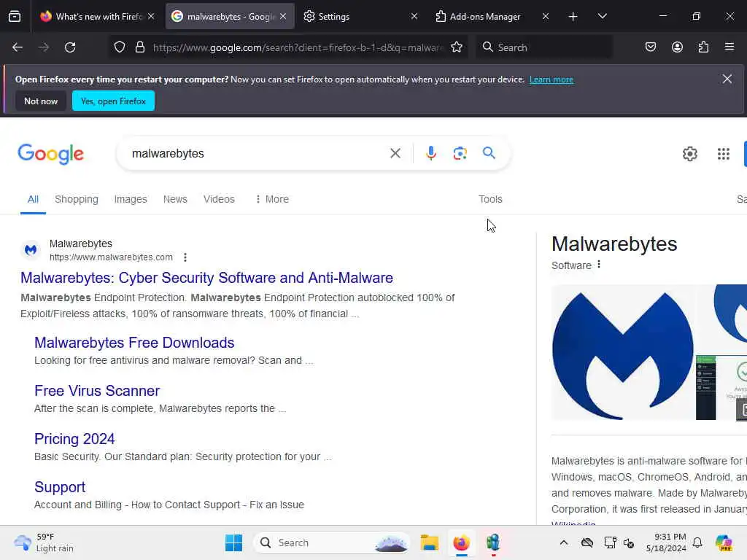Dismiss the Firefox startup notification bar

[727, 79]
